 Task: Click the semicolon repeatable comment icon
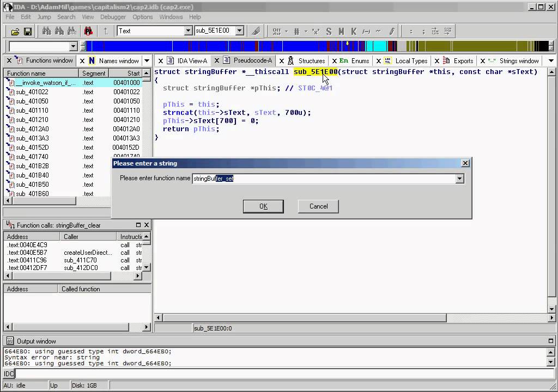[423, 31]
